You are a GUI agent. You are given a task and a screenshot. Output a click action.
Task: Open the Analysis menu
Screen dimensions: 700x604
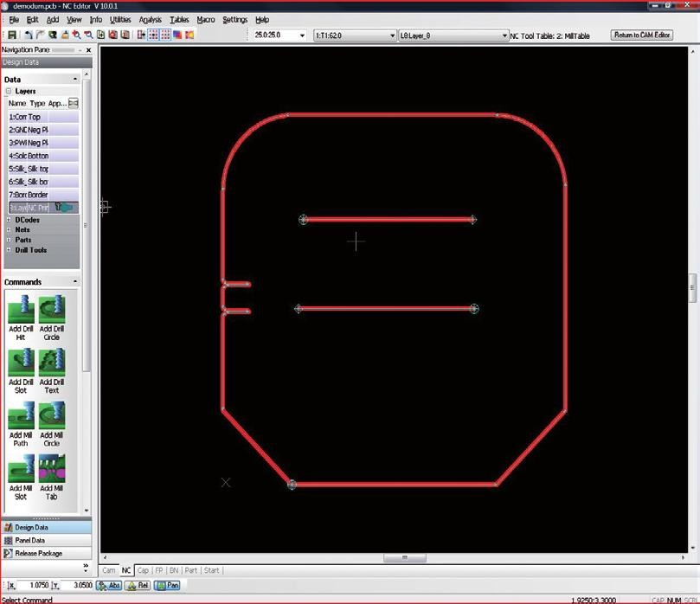(150, 20)
